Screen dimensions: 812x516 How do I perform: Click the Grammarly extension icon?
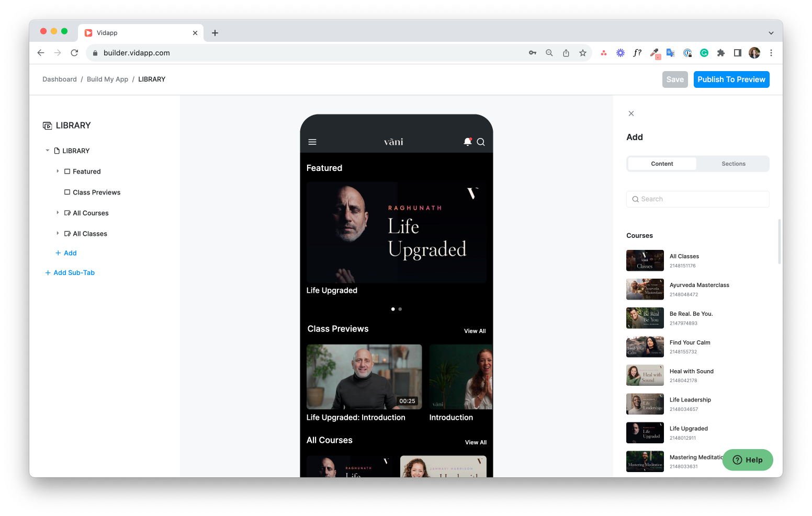[704, 53]
